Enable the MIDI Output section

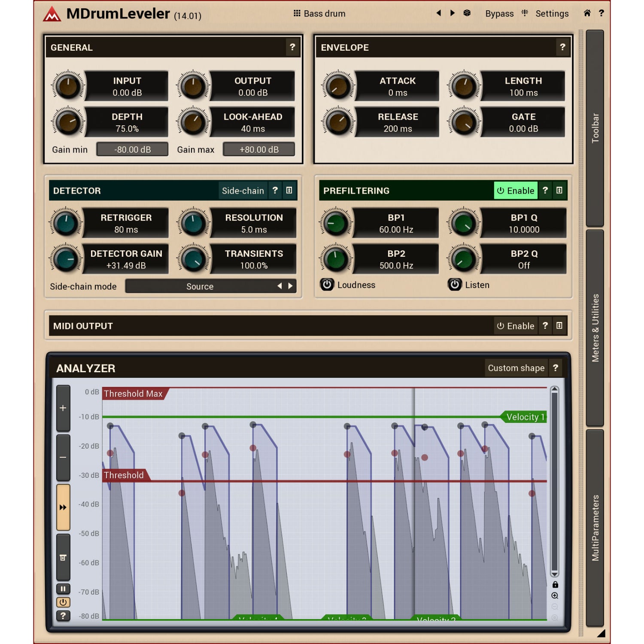point(516,326)
